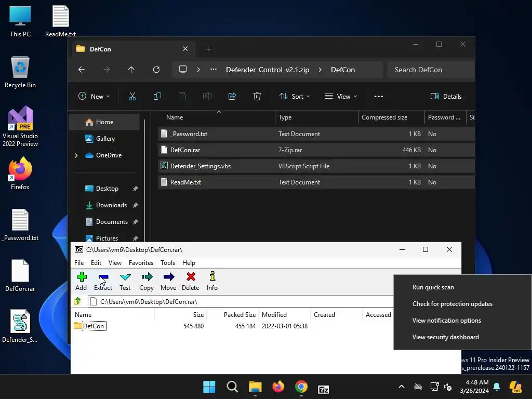532x399 pixels.
Task: Click the 7-Zip Add button
Action: click(x=81, y=281)
